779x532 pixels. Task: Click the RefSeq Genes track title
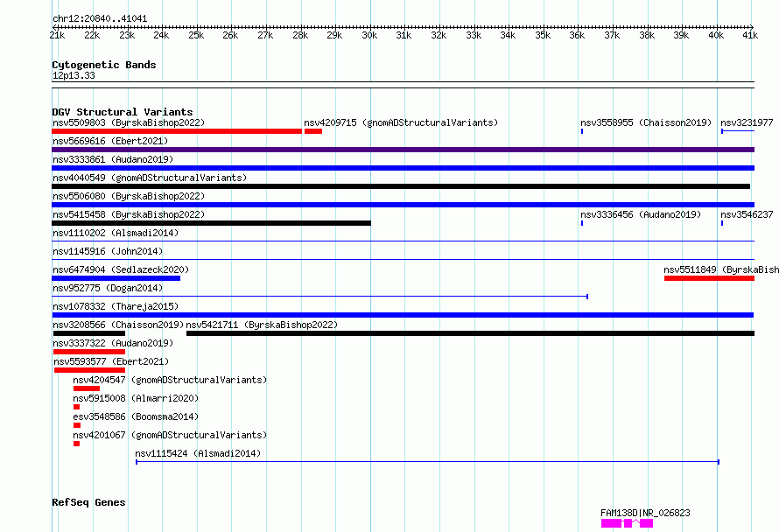88,502
